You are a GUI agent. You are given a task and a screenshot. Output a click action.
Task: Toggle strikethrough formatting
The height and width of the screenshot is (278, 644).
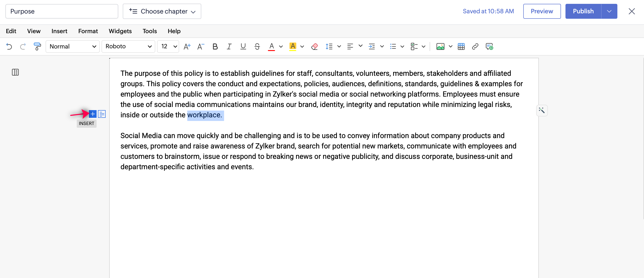pos(257,46)
